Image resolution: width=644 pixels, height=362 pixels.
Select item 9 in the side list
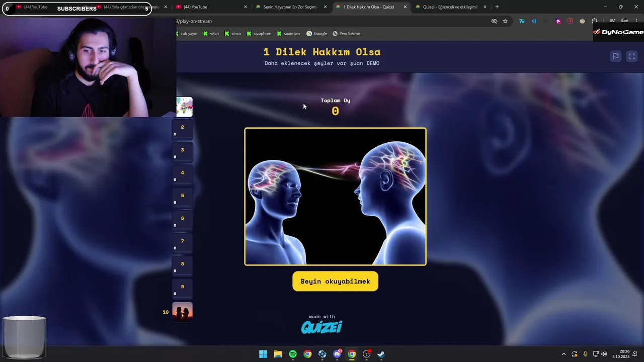182,289
